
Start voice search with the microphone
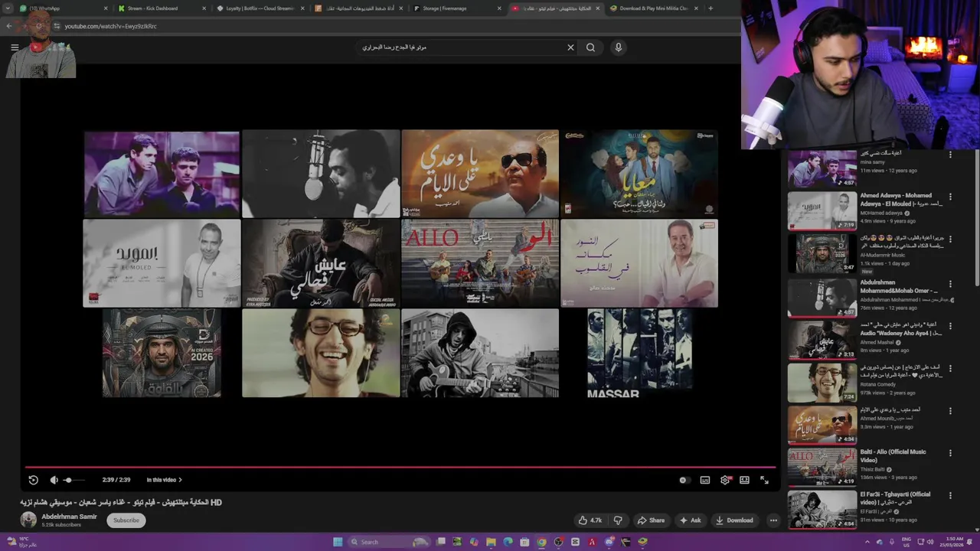[x=619, y=47]
